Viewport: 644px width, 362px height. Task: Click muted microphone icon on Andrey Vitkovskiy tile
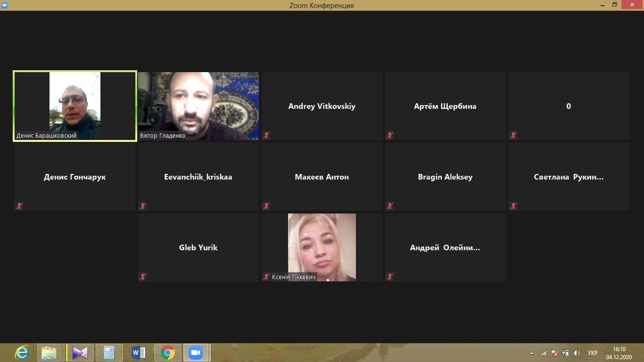pyautogui.click(x=266, y=135)
